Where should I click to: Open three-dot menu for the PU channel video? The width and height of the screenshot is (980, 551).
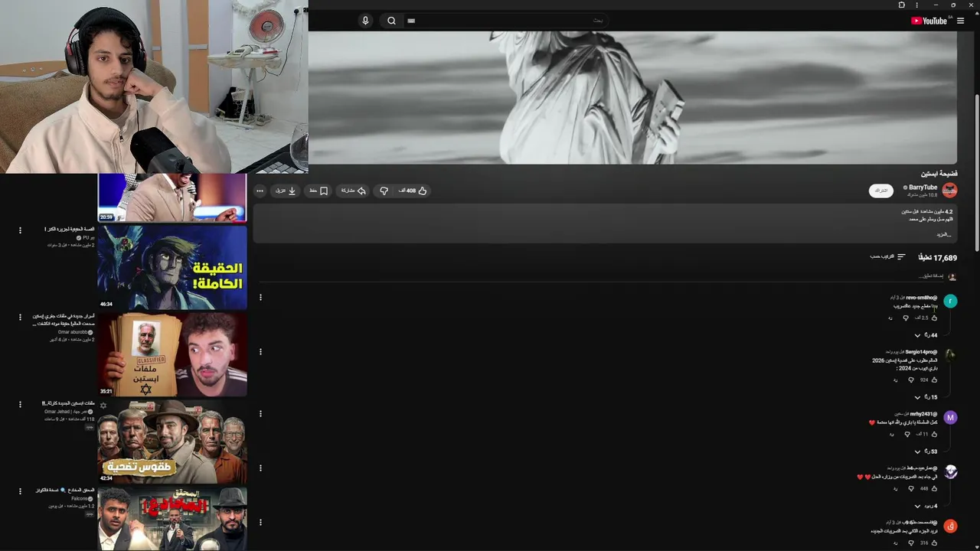click(x=20, y=230)
